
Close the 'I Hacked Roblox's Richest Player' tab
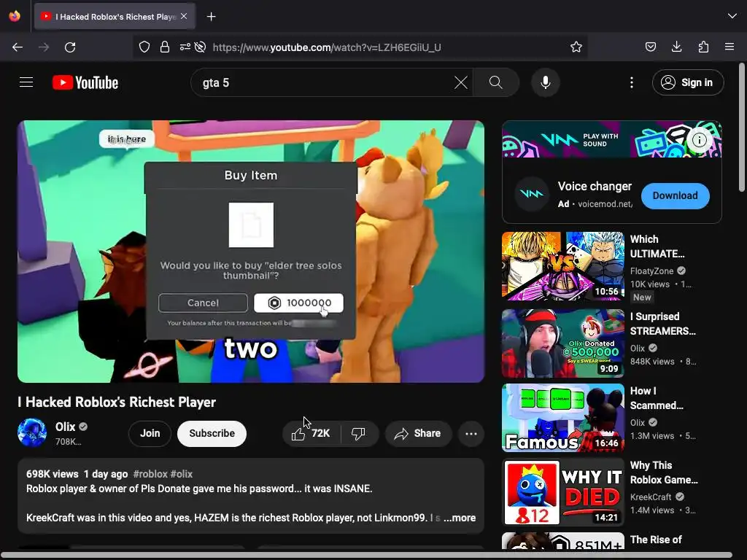184,16
